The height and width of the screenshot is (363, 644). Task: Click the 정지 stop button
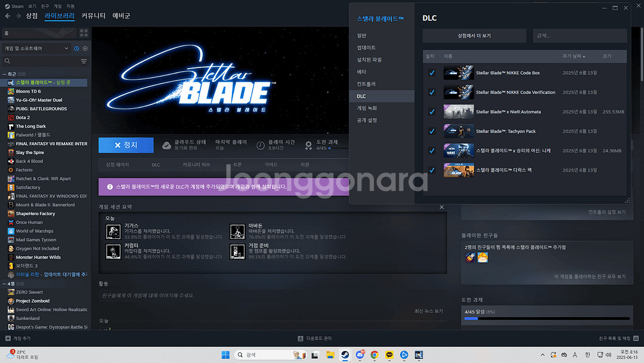126,145
